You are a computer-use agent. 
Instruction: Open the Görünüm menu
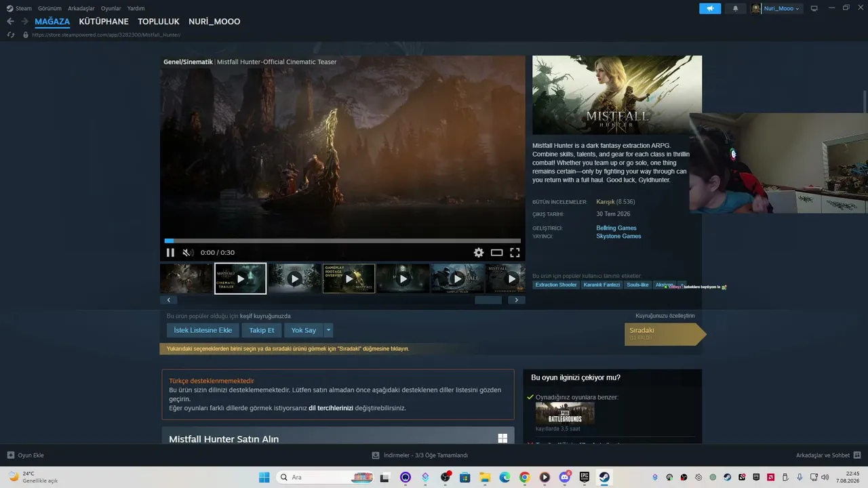50,8
